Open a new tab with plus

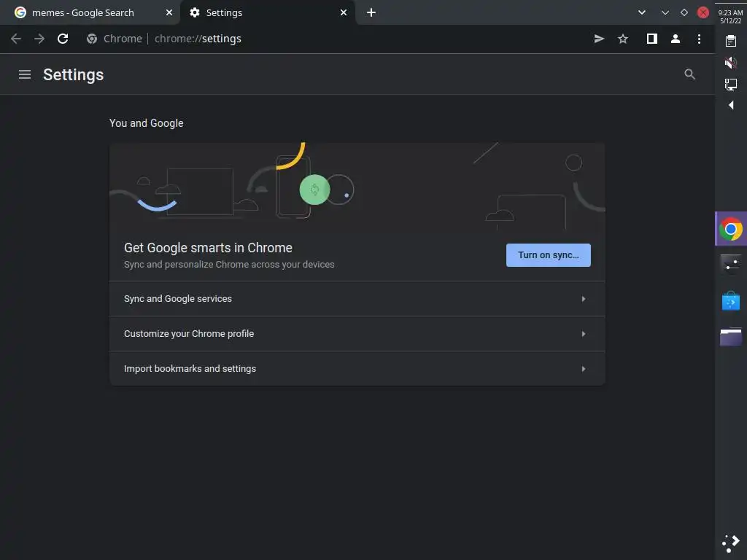pyautogui.click(x=371, y=12)
